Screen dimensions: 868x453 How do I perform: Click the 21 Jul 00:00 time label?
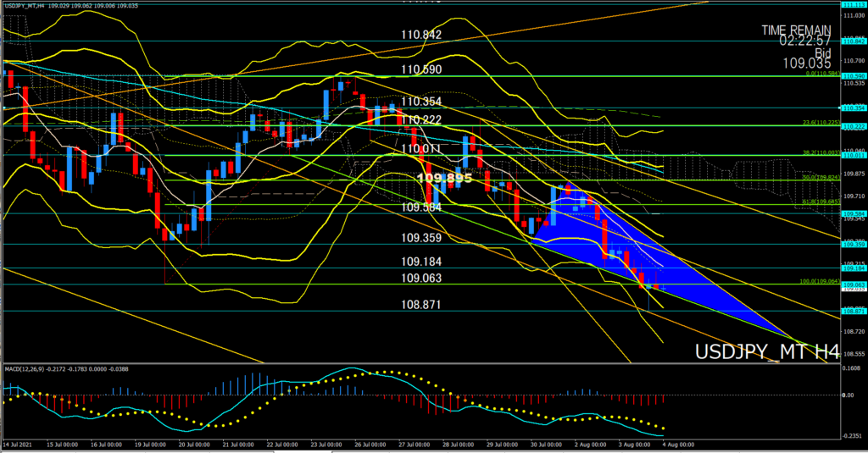point(238,445)
